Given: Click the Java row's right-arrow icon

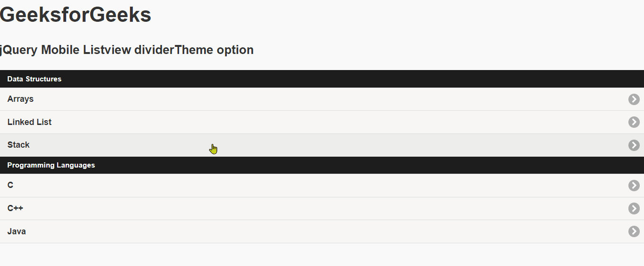Looking at the screenshot, I should [x=634, y=231].
